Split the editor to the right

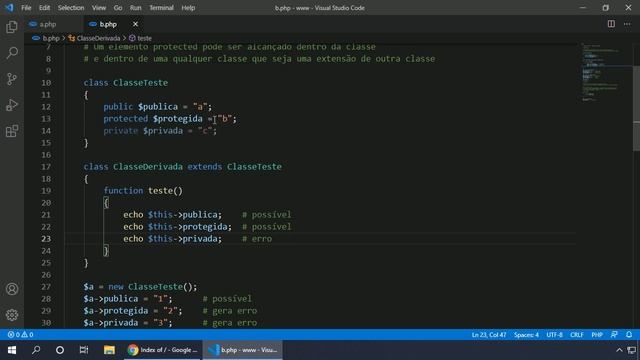611,24
